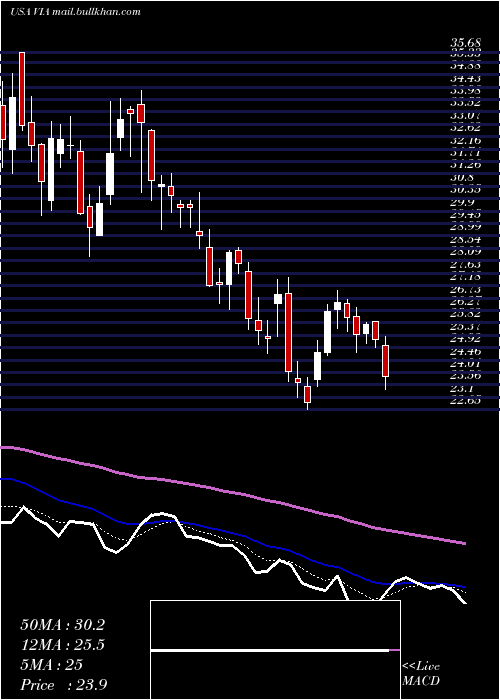Click the 50MA : 30.2 readout
Image resolution: width=500 pixels, height=700 pixels.
(x=62, y=625)
